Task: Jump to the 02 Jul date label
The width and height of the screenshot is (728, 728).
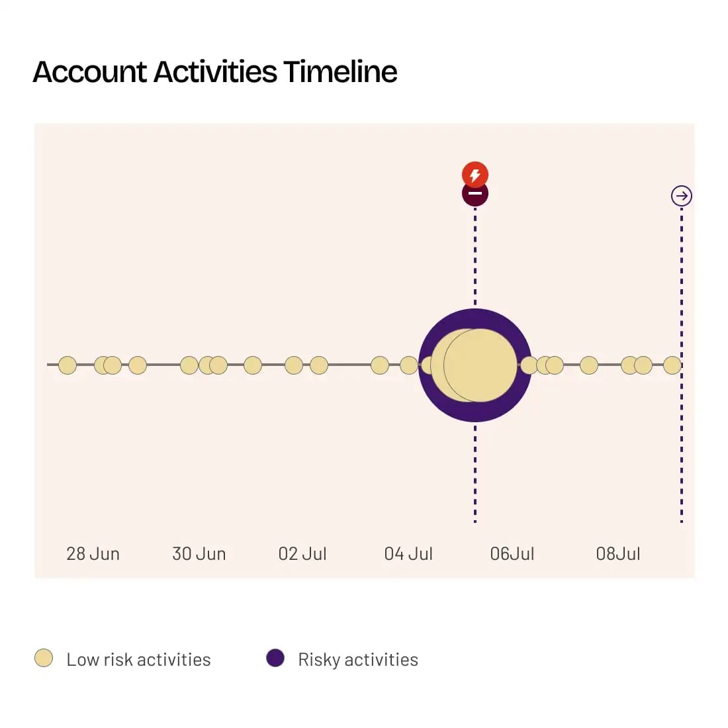Action: (302, 554)
